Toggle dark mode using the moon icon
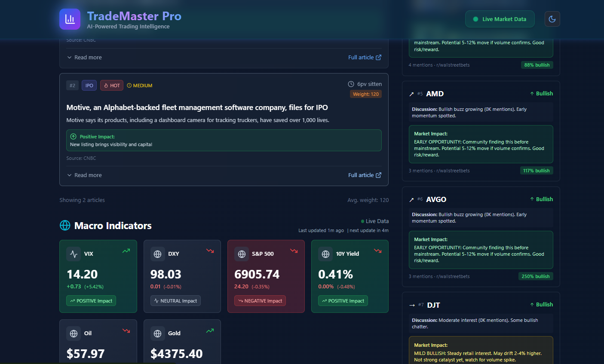Image resolution: width=604 pixels, height=364 pixels. pyautogui.click(x=552, y=18)
